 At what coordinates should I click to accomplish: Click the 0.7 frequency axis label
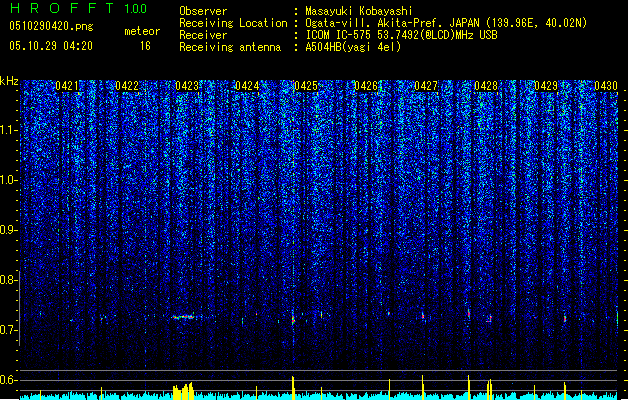tap(8, 330)
